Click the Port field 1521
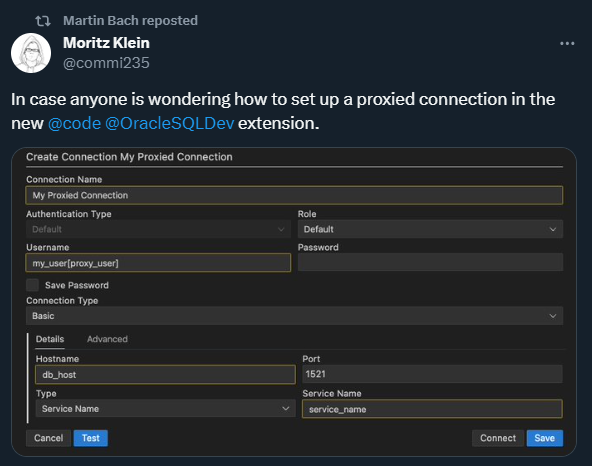The image size is (592, 466). pos(432,374)
